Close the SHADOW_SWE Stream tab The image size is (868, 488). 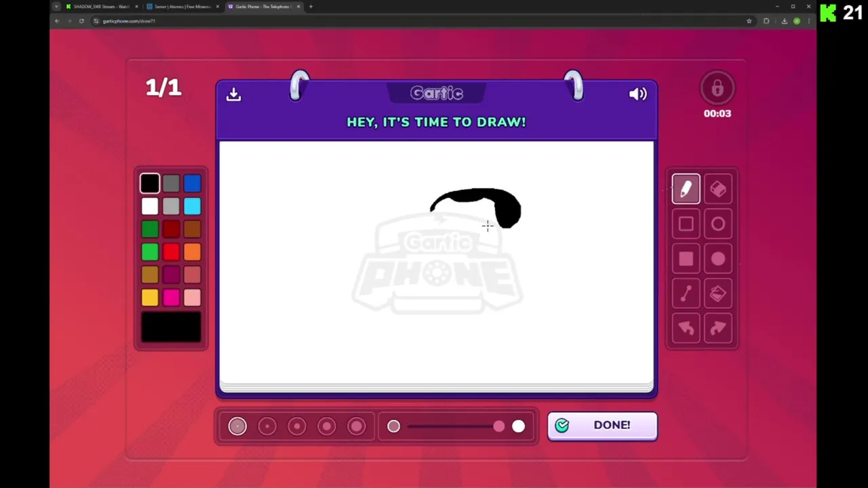pos(136,7)
